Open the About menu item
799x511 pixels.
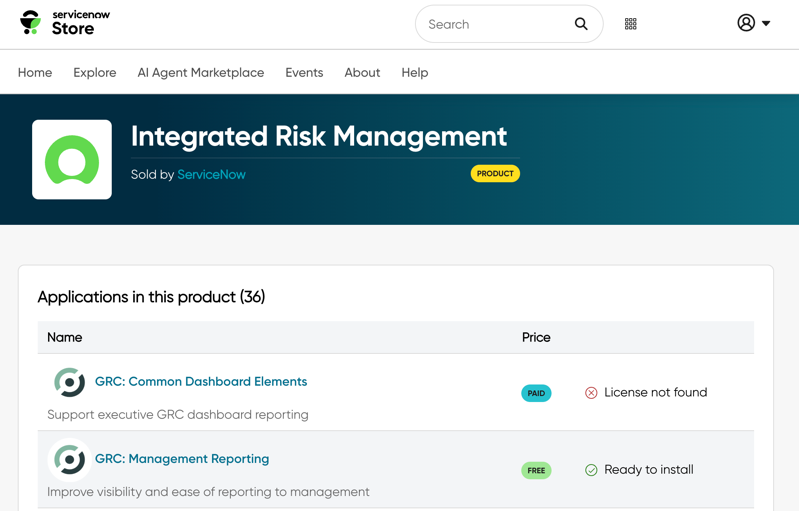362,72
